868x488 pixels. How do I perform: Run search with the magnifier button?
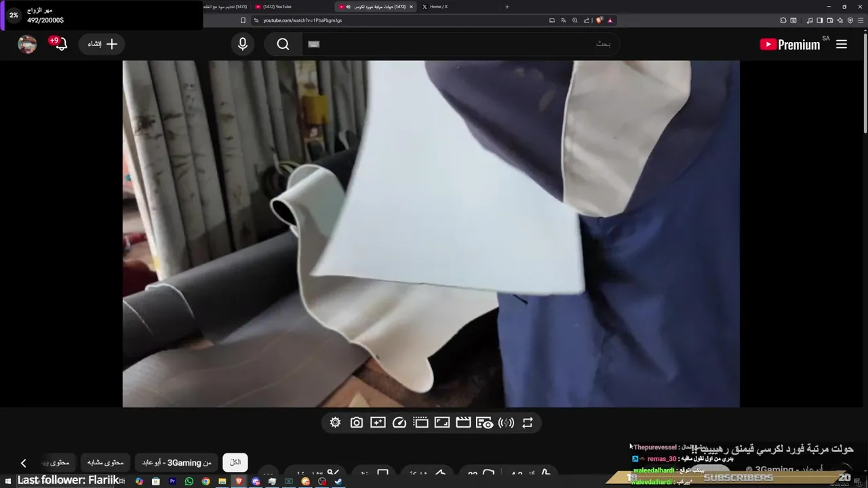283,44
